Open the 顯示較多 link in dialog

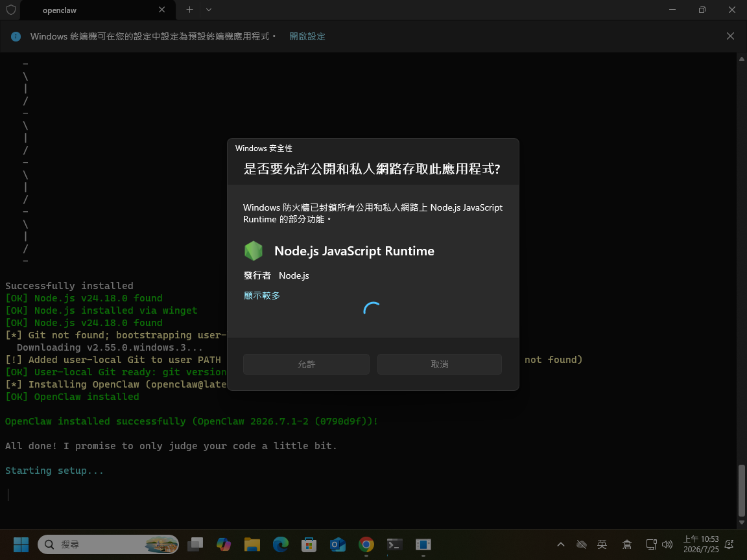[261, 296]
